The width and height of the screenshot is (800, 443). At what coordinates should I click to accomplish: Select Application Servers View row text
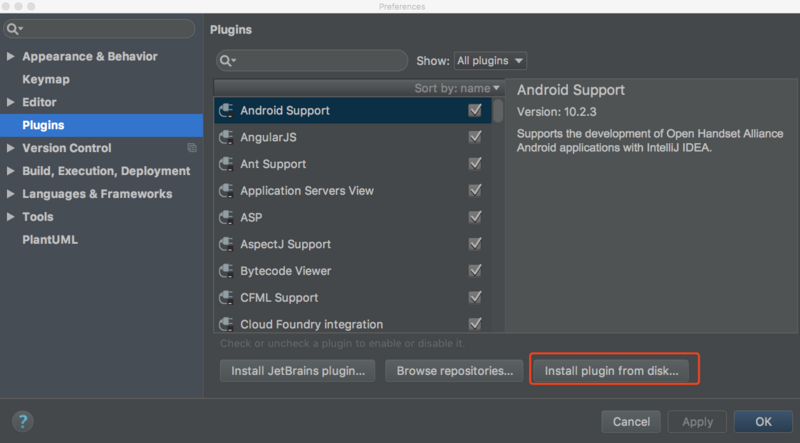tap(307, 191)
